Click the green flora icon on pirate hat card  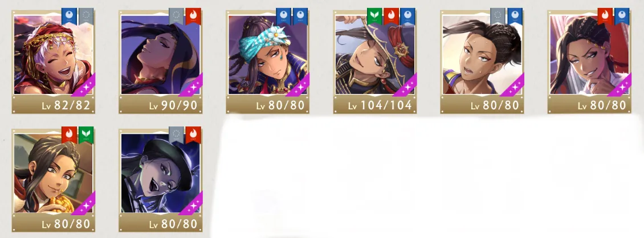[374, 15]
